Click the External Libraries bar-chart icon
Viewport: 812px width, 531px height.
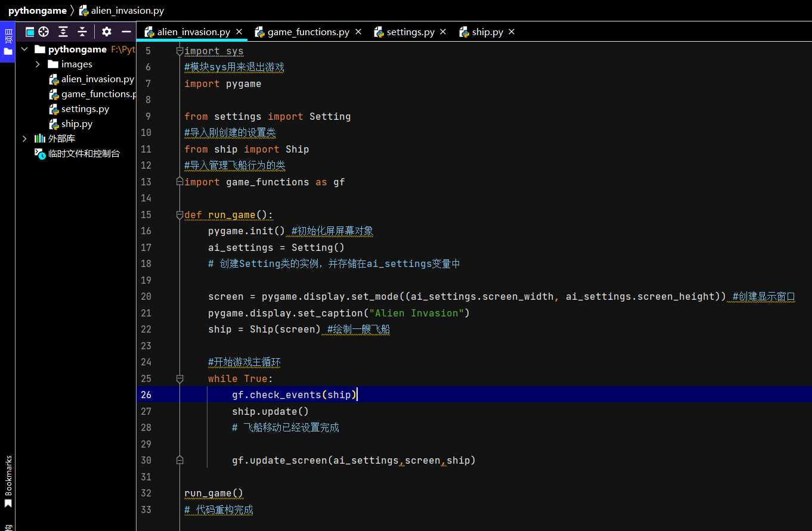(x=40, y=138)
